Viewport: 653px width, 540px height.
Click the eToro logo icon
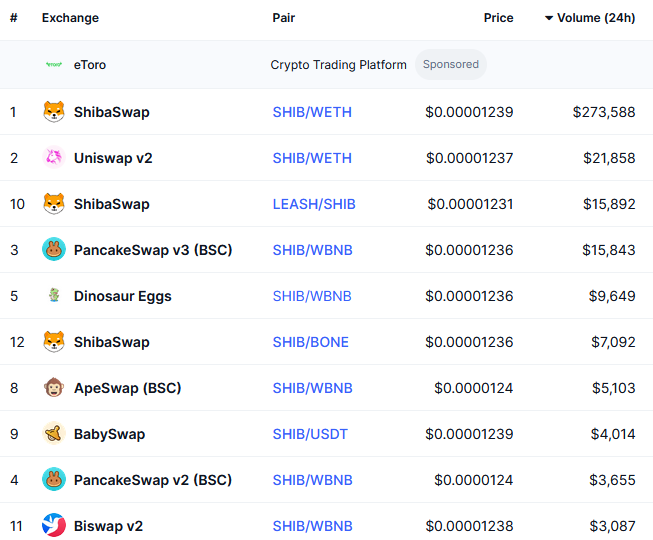pyautogui.click(x=54, y=65)
